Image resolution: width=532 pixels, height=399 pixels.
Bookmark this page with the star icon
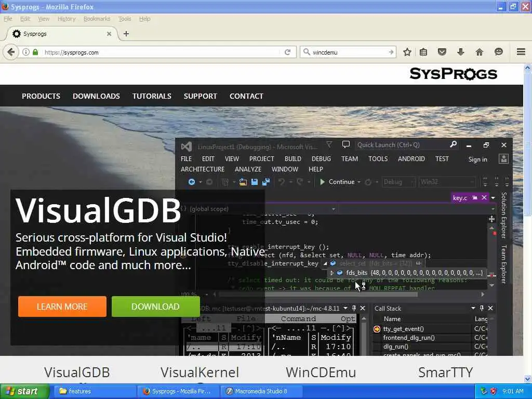[x=407, y=52]
